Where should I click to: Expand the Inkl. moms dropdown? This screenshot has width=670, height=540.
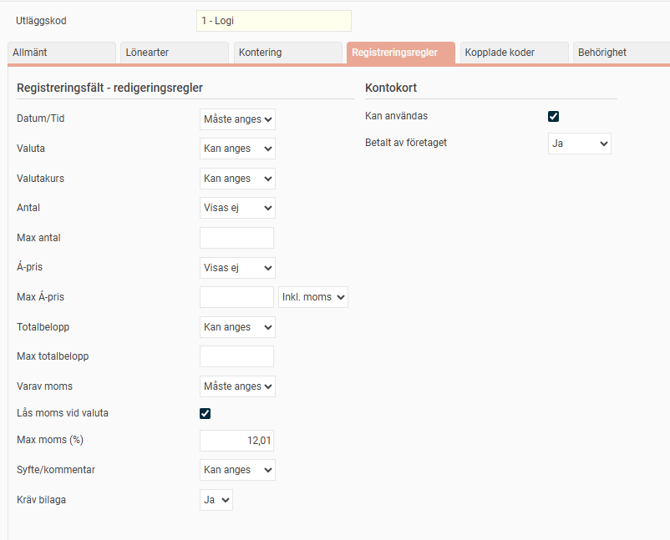[313, 297]
